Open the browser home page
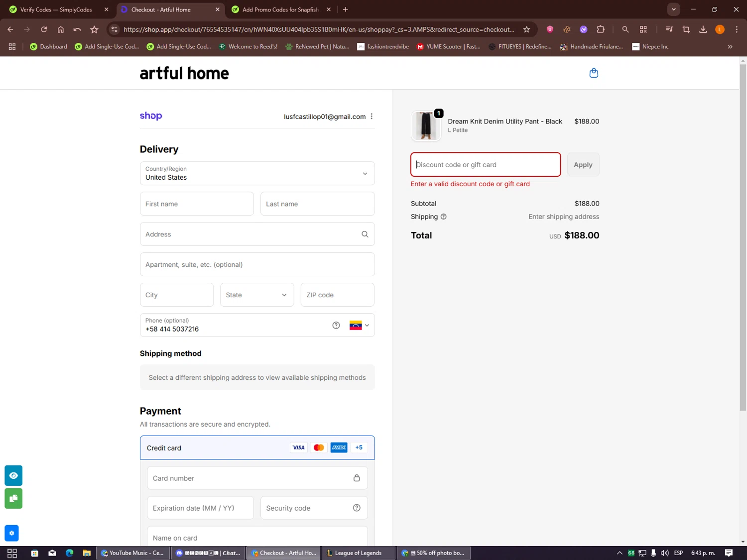 point(61,29)
